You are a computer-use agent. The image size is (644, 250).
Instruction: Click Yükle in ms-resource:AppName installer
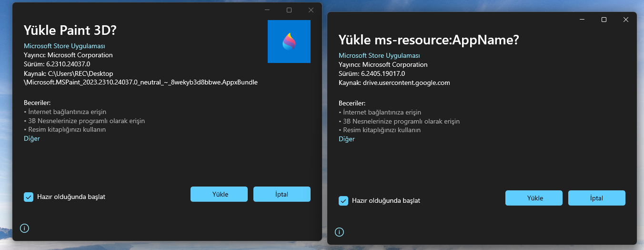point(534,198)
